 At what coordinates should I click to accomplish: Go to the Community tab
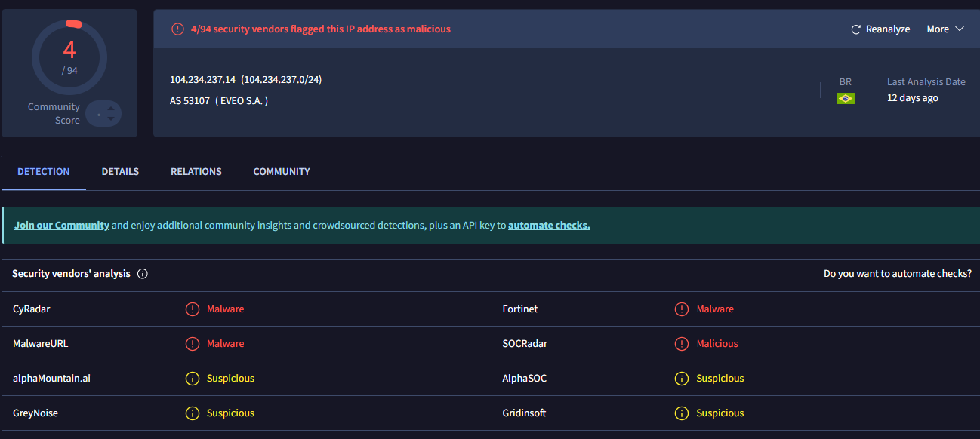(x=282, y=172)
